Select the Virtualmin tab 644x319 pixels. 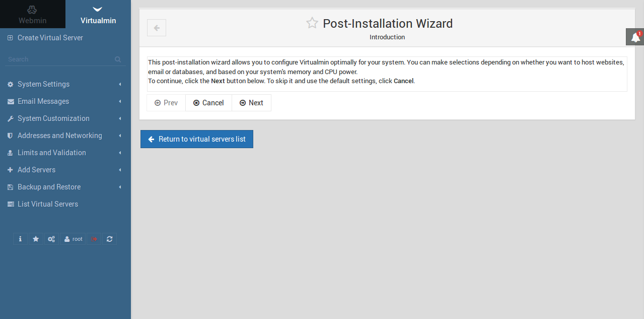coord(98,14)
